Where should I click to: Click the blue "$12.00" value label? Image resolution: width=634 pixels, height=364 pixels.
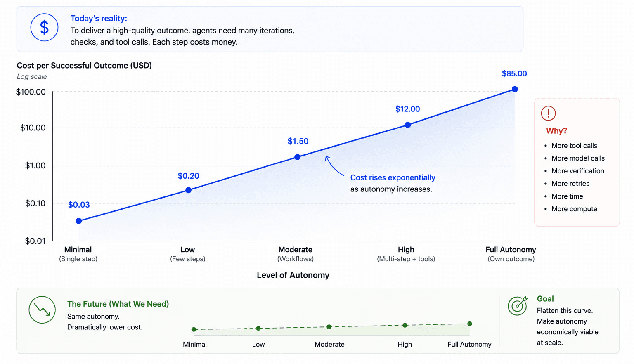[x=408, y=109]
